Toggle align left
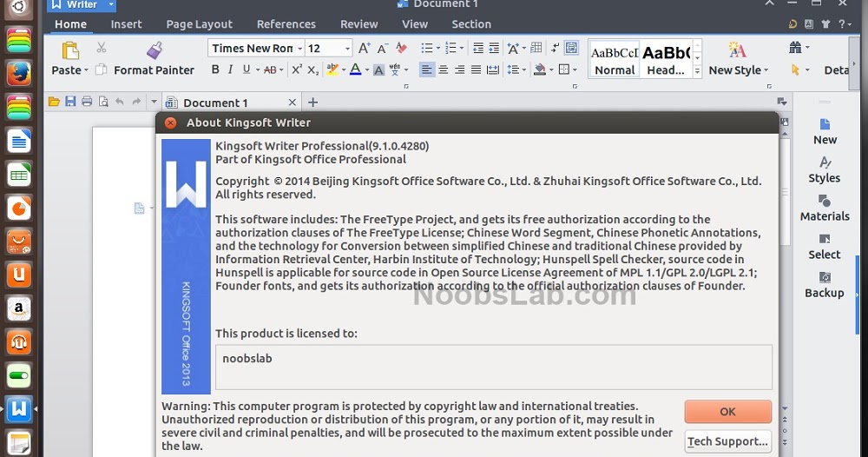 click(426, 70)
